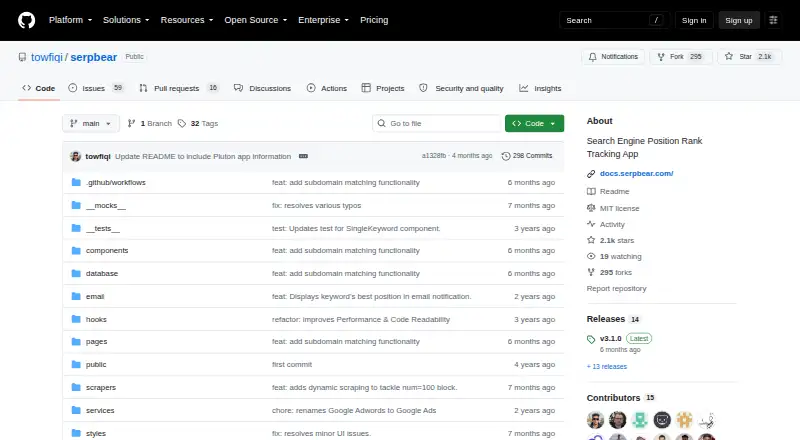Click the eye icon beside 19 watching
This screenshot has width=800, height=440.
point(591,256)
